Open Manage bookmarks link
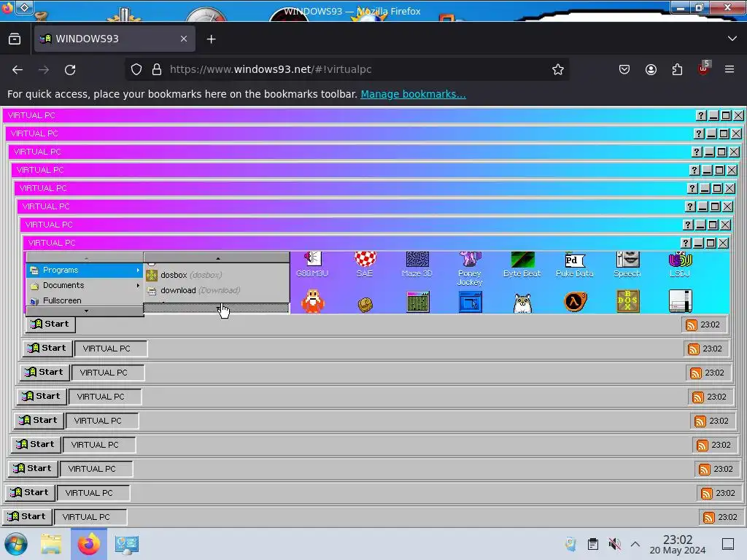 coord(413,94)
